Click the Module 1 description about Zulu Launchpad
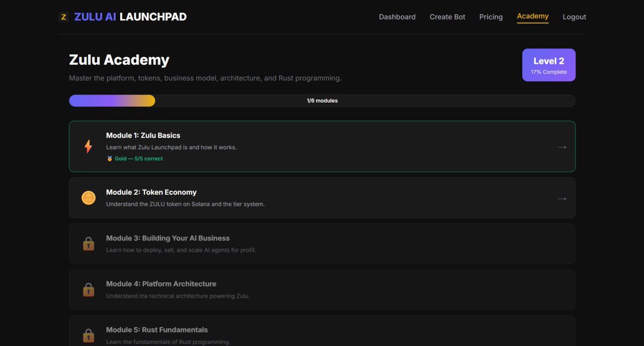Image resolution: width=644 pixels, height=346 pixels. click(171, 147)
